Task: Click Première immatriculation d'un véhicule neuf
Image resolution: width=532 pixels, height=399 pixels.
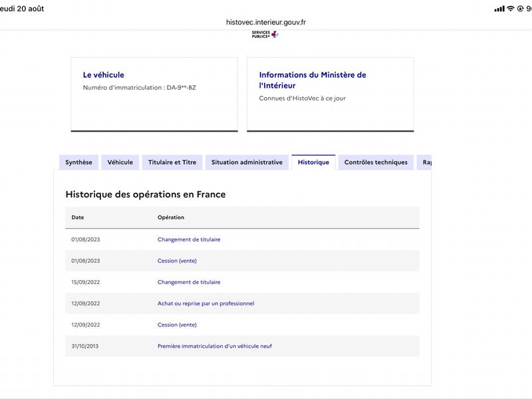Action: pyautogui.click(x=215, y=346)
